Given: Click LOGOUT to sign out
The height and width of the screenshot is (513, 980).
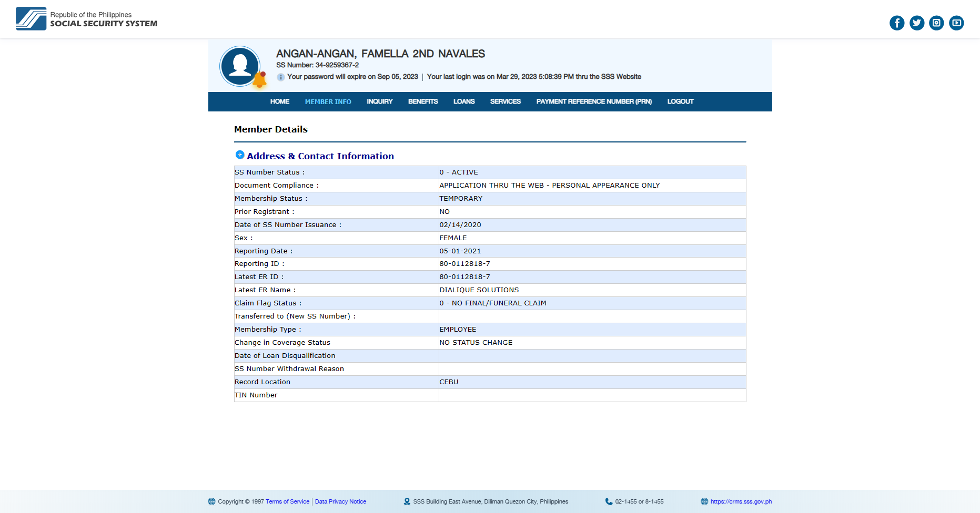Looking at the screenshot, I should tap(680, 102).
